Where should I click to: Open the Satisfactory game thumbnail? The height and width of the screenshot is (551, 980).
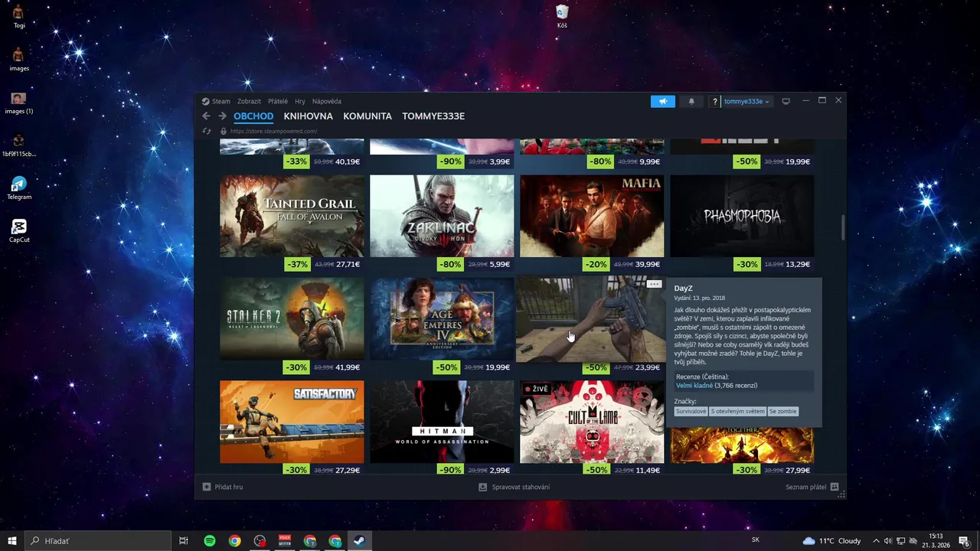292,422
